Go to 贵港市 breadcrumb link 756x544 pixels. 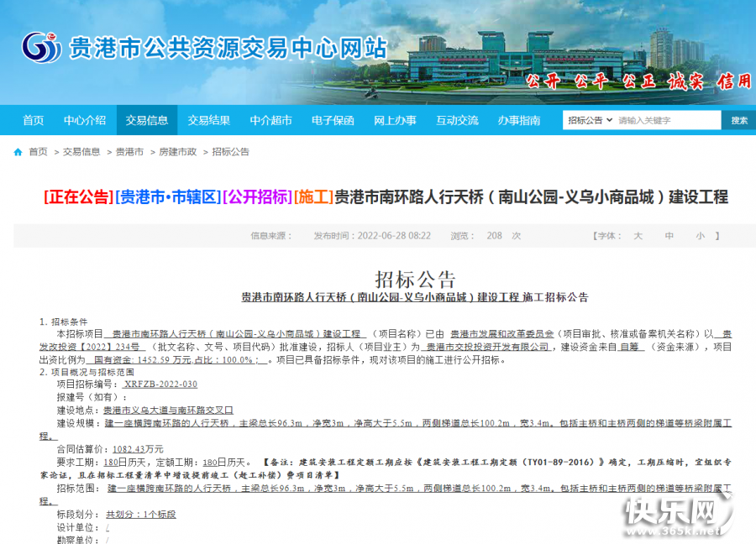129,152
